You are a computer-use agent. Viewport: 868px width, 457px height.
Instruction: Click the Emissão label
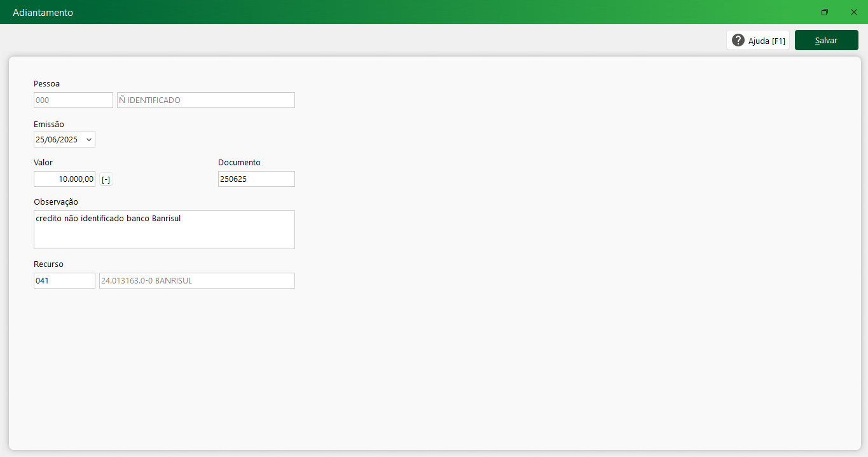coord(49,125)
